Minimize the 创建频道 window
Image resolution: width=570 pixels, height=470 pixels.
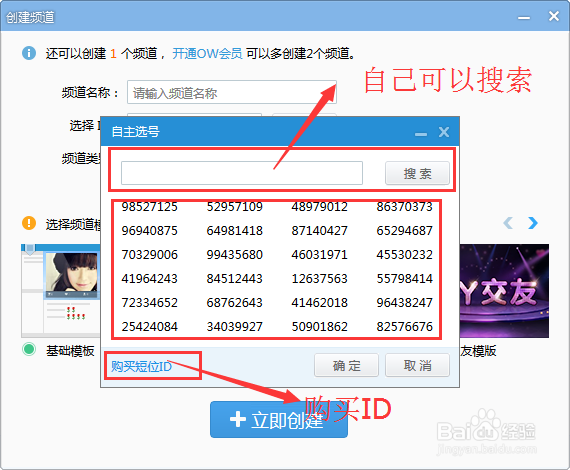[x=524, y=18]
